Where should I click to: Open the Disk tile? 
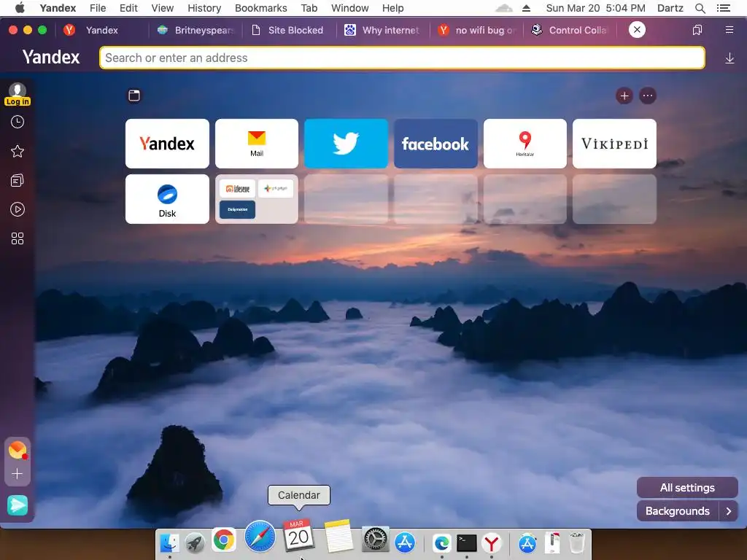pos(167,199)
